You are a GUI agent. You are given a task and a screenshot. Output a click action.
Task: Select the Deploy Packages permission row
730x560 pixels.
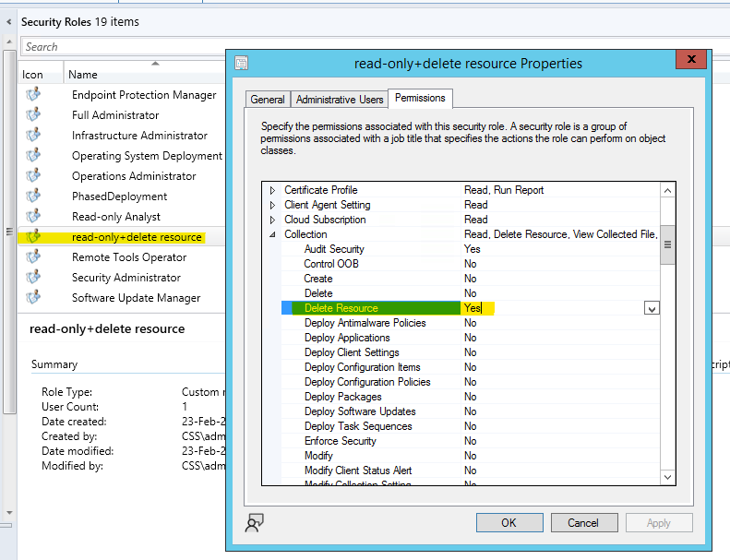(471, 397)
